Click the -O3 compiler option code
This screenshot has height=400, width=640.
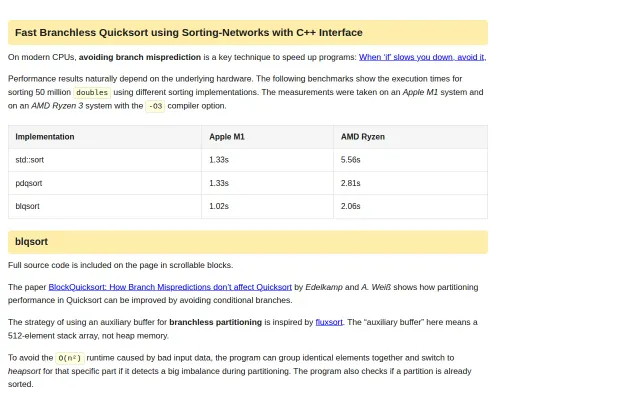pyautogui.click(x=155, y=106)
